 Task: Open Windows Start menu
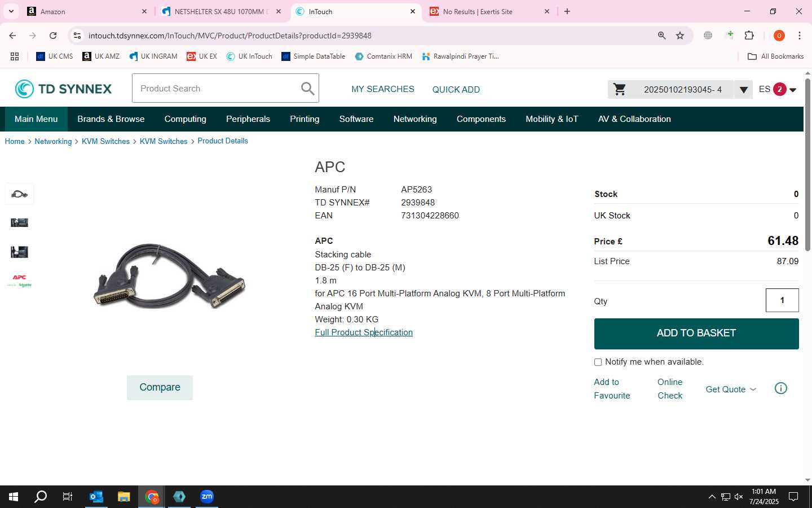coord(14,497)
